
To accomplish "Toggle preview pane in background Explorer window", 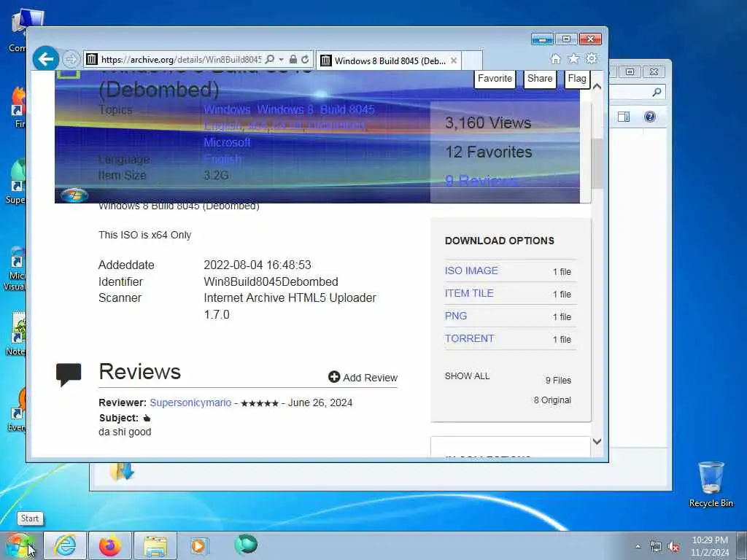I will (x=624, y=117).
